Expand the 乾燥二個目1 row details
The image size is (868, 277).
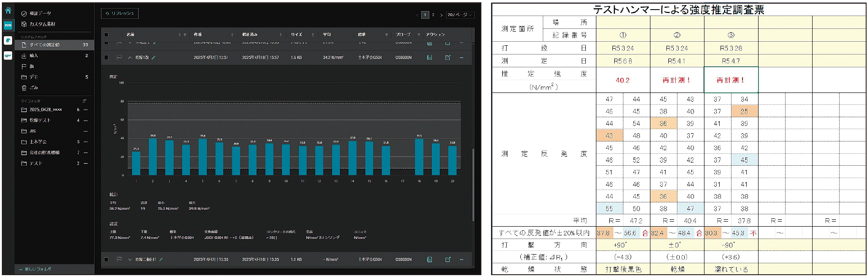click(130, 260)
